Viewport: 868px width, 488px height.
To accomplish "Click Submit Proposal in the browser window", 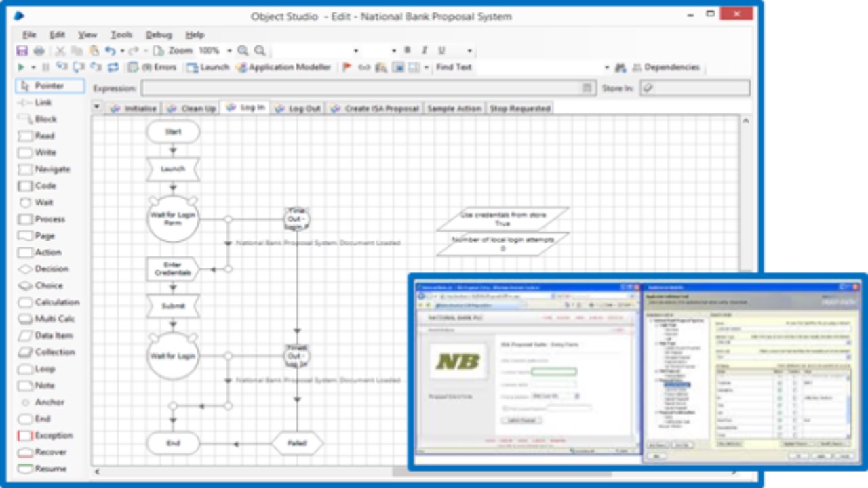I will (x=521, y=420).
